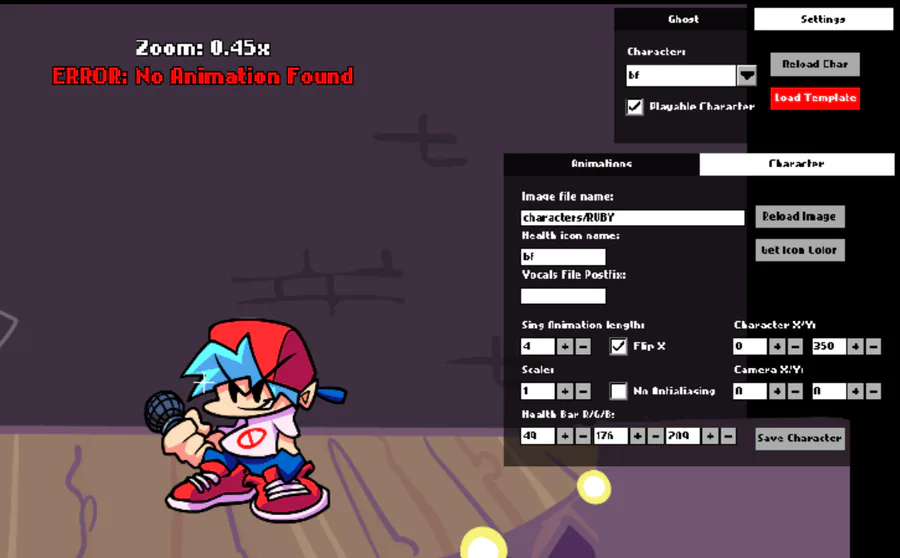Click the Character Y field showing 350
Screen dimensions: 900x558
tap(829, 346)
